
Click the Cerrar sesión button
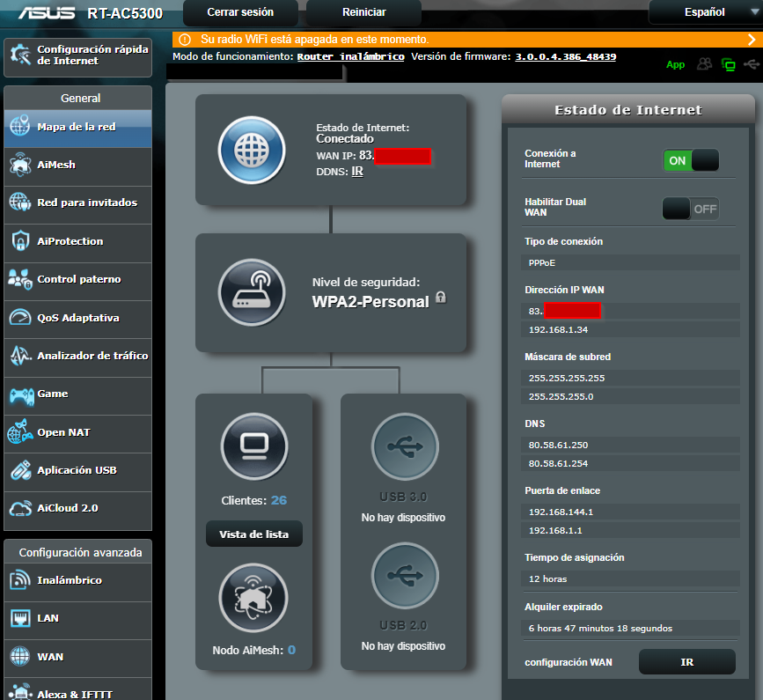pyautogui.click(x=240, y=12)
